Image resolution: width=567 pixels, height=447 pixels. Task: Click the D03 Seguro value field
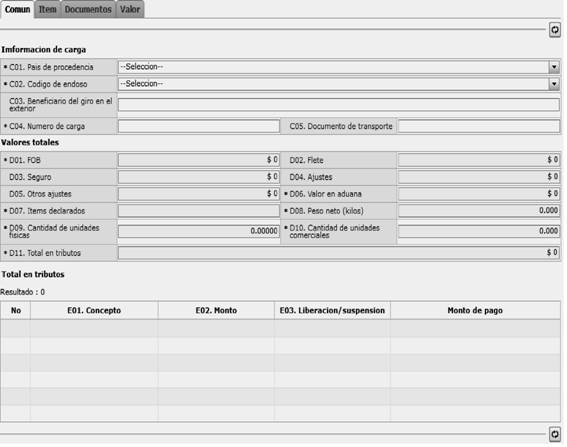(x=199, y=177)
